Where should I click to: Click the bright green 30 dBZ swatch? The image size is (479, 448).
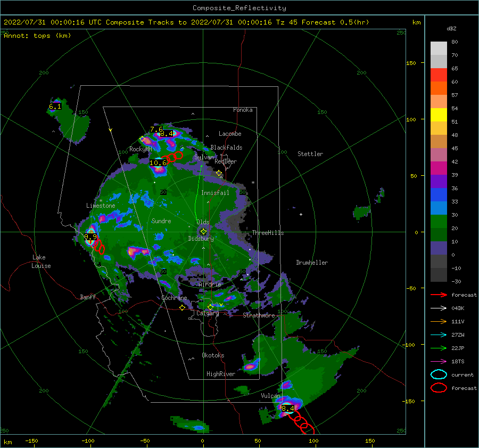point(439,221)
